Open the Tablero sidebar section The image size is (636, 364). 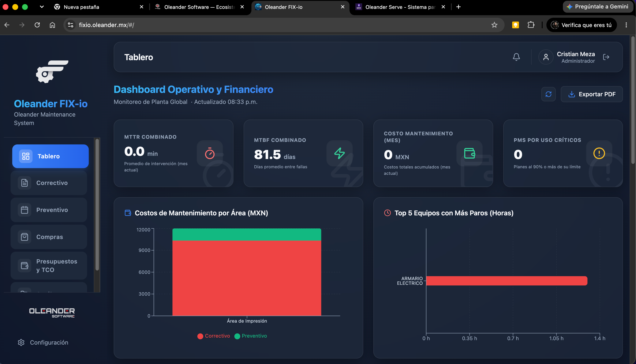[50, 156]
